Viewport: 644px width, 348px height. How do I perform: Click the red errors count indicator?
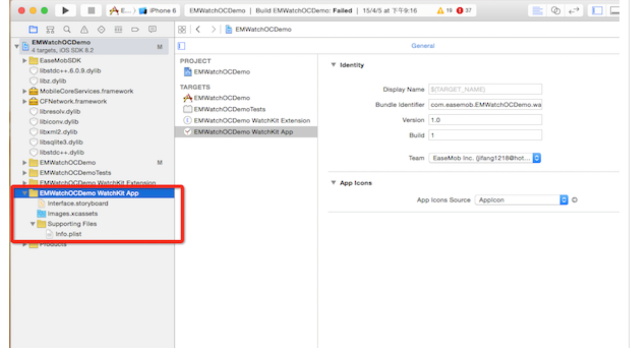point(464,11)
